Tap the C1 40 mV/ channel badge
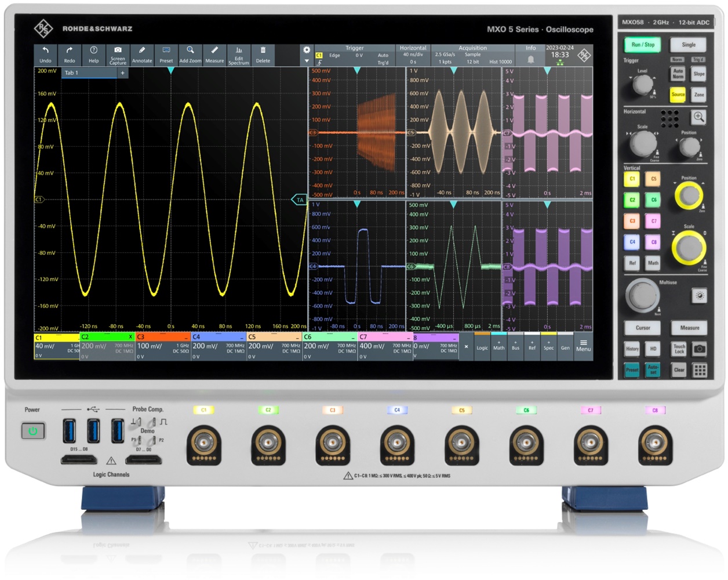Screen dimensions: 728x580 pos(57,346)
